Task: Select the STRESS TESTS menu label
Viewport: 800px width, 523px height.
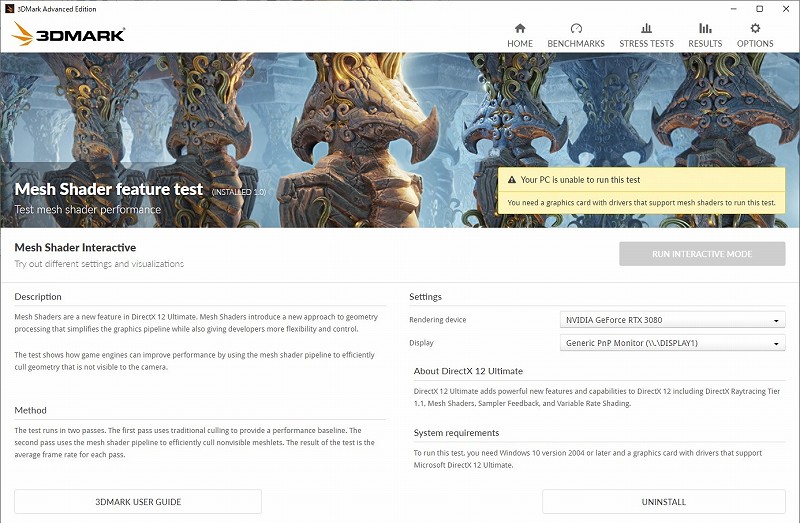Action: coord(646,43)
